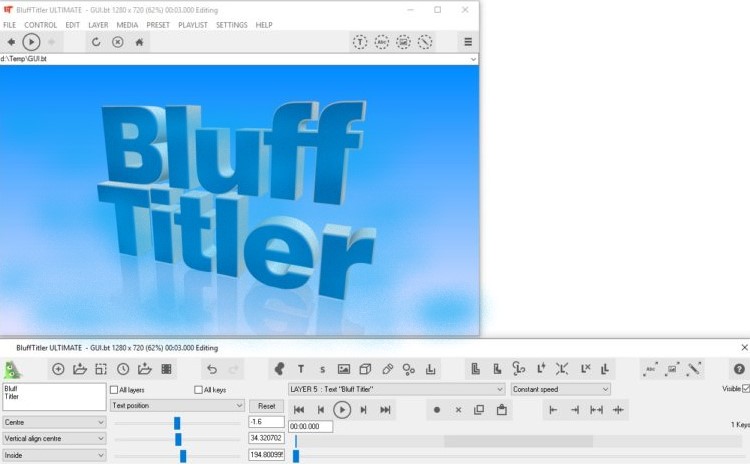Play using the tool window play button
This screenshot has width=750, height=464.
pos(342,410)
